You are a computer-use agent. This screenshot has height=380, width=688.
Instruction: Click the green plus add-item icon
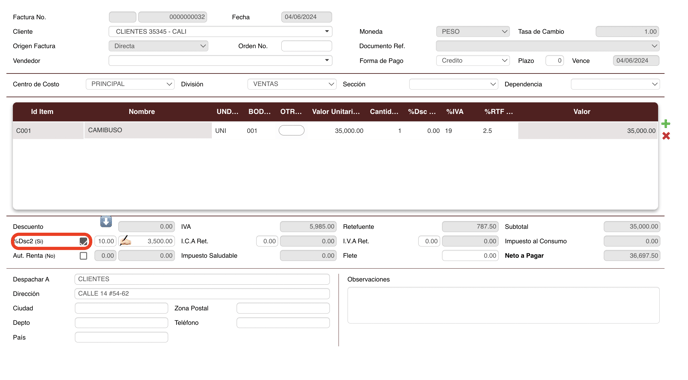coord(666,124)
